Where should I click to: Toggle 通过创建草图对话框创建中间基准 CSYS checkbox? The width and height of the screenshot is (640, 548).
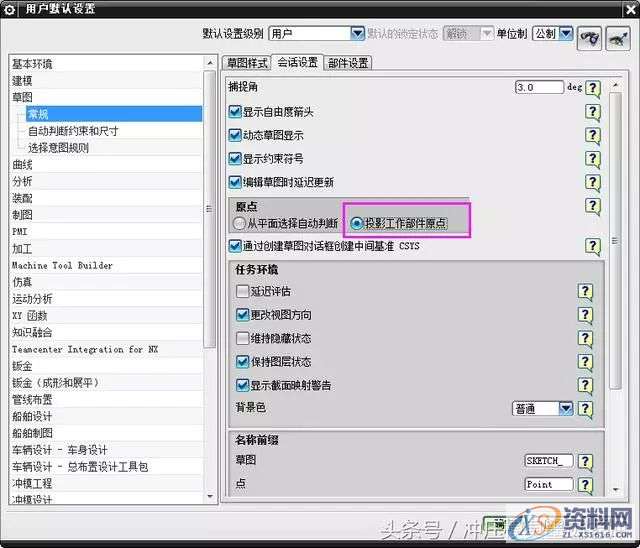pos(235,246)
